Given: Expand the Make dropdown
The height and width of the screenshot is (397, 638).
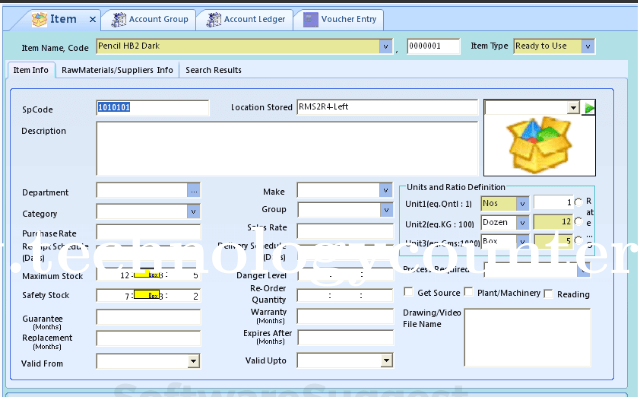Looking at the screenshot, I should coord(386,190).
